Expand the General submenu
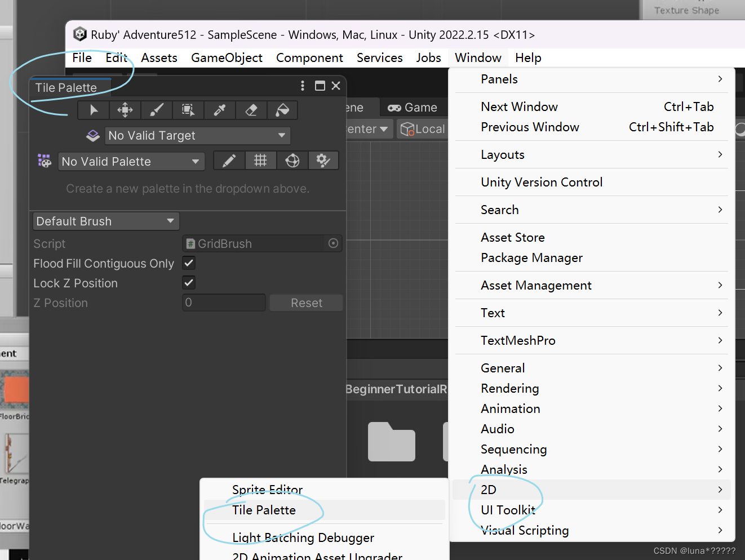This screenshot has width=745, height=560. [x=592, y=368]
